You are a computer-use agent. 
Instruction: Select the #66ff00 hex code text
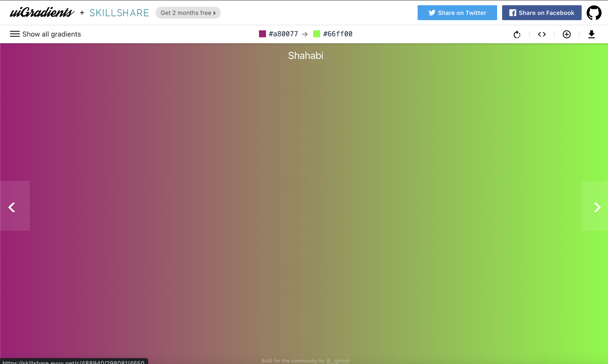(x=338, y=34)
